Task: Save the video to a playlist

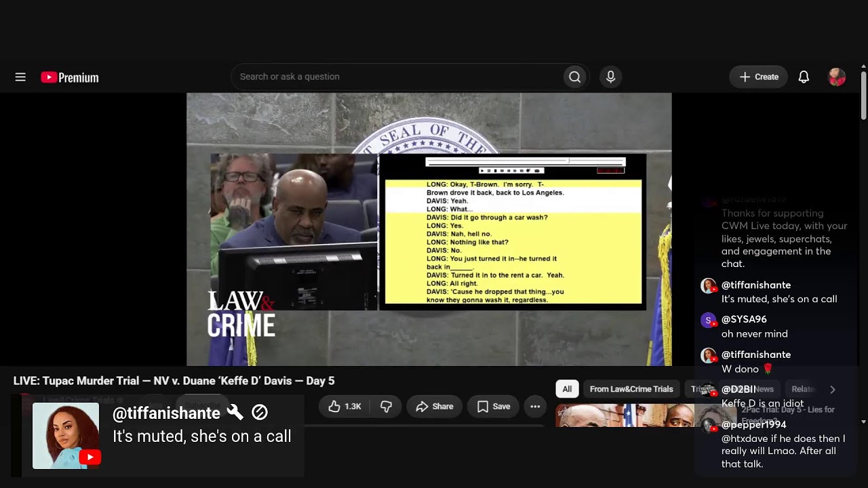Action: click(494, 407)
